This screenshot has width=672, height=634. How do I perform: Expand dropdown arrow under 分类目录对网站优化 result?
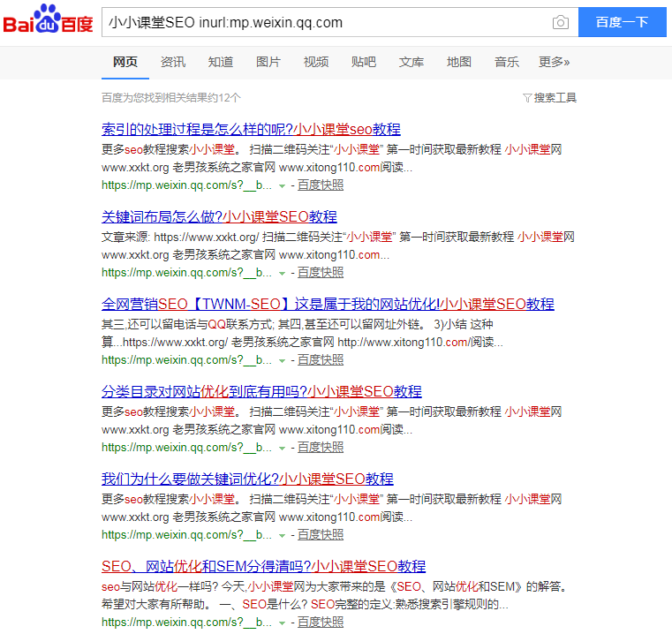[x=282, y=449]
